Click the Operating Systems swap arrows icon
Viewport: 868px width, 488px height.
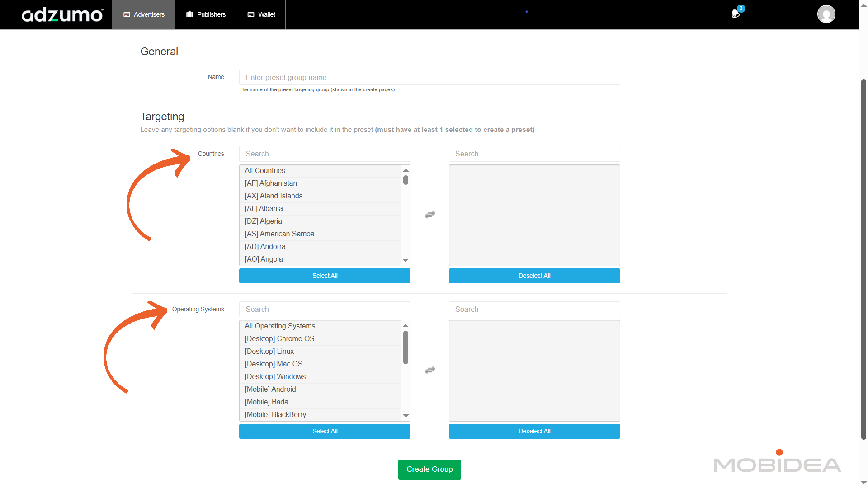coord(429,370)
